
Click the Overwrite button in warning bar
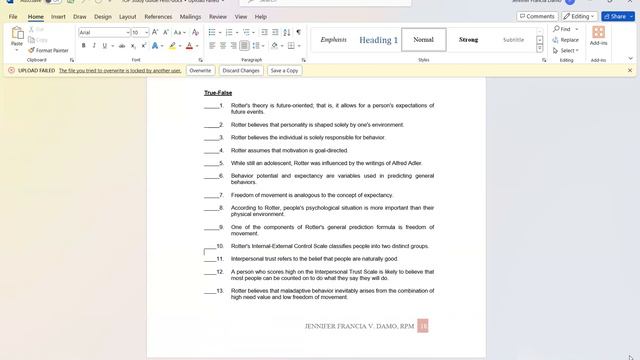[x=200, y=71]
